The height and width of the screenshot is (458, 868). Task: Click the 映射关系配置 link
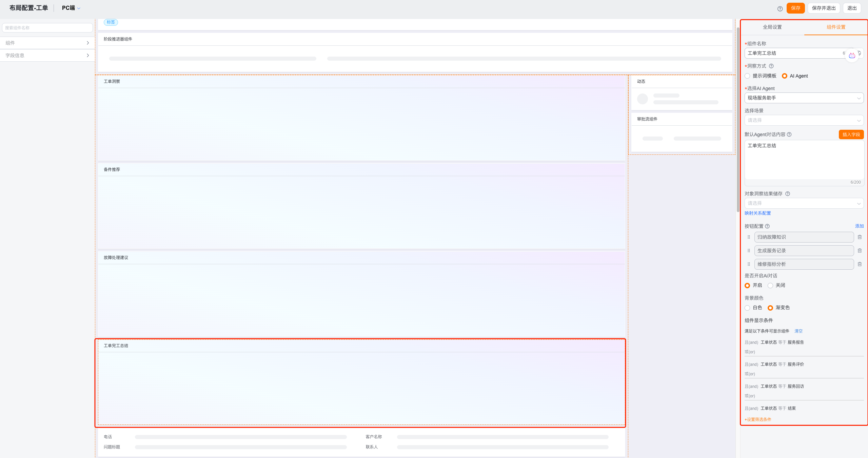[757, 213]
